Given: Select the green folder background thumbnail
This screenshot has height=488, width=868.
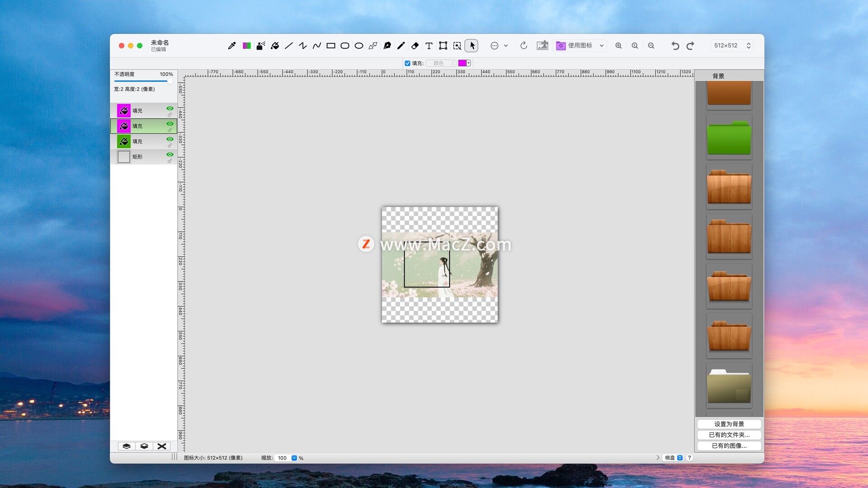Looking at the screenshot, I should pyautogui.click(x=729, y=137).
